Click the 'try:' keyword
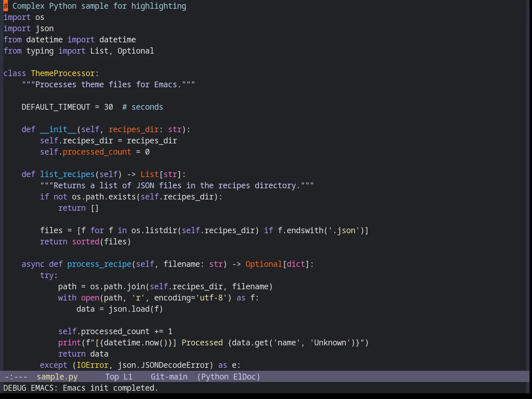Image resolution: width=532 pixels, height=399 pixels. [x=49, y=275]
